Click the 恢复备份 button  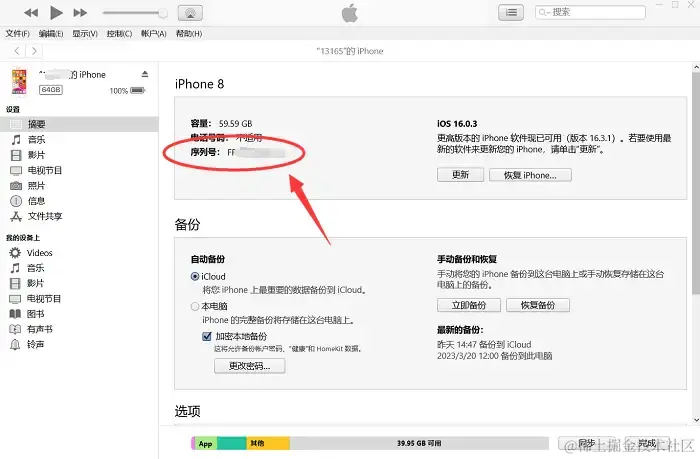pos(538,305)
